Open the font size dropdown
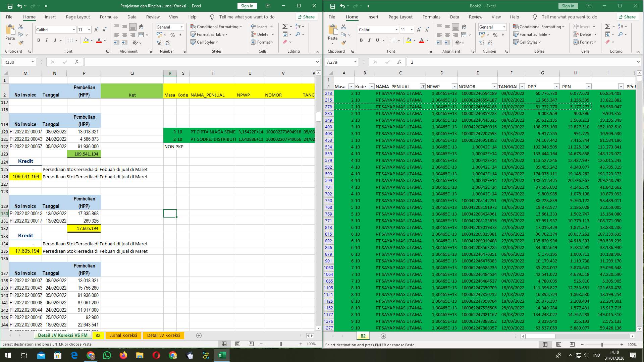This screenshot has width=644, height=362. point(89,29)
